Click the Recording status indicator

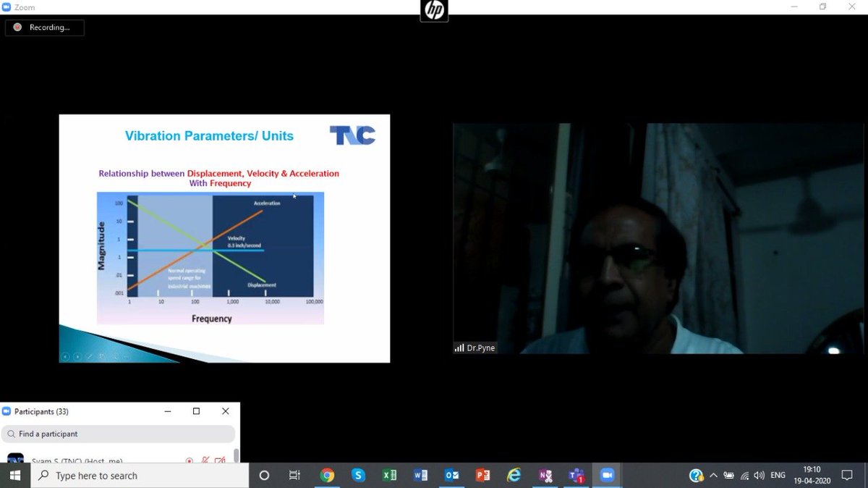45,28
